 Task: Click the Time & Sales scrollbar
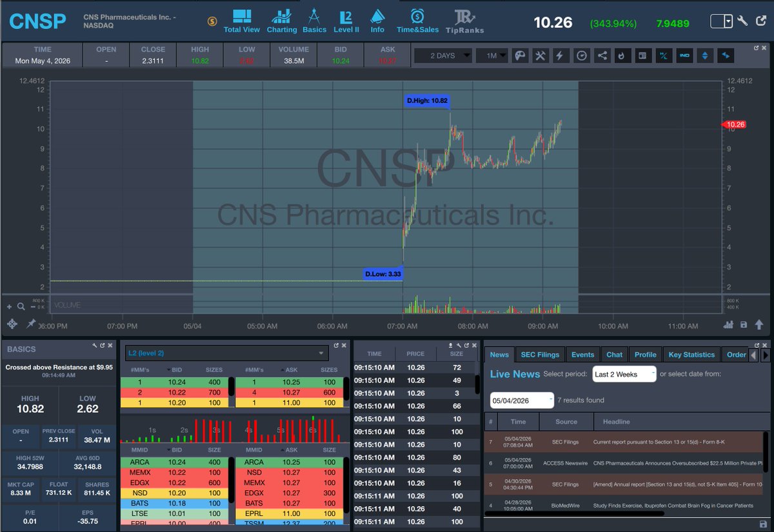point(478,384)
